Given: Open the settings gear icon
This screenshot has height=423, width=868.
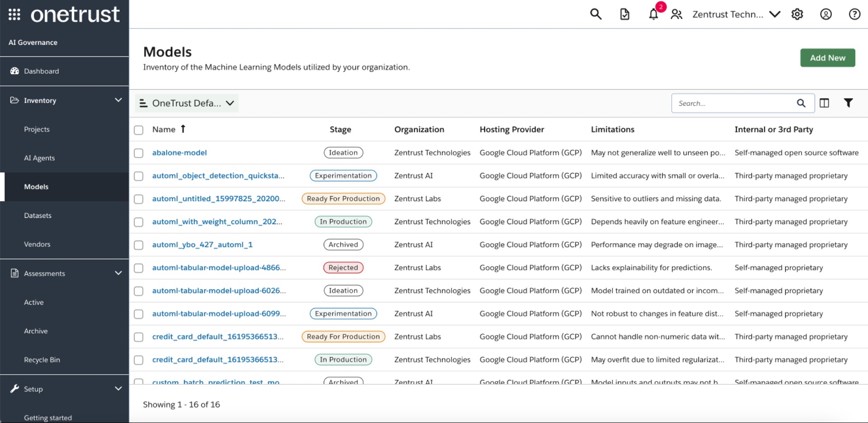Looking at the screenshot, I should click(x=797, y=14).
